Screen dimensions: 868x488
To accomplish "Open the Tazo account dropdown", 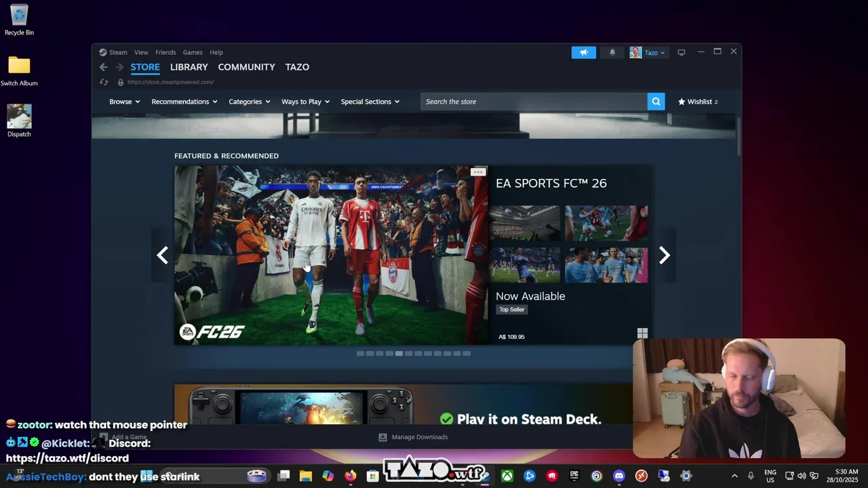I will 654,52.
